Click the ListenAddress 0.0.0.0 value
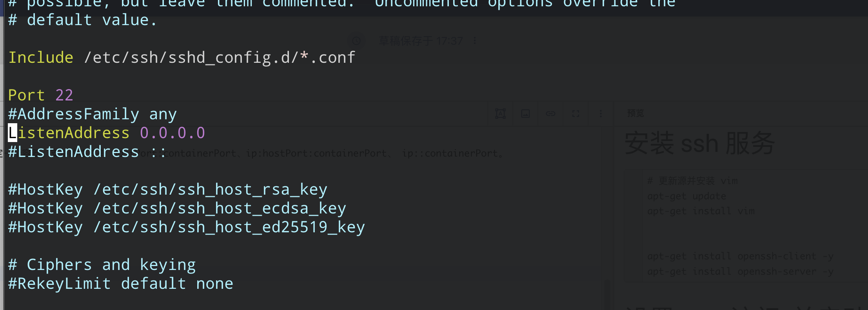Viewport: 868px width, 310px height. click(x=173, y=133)
